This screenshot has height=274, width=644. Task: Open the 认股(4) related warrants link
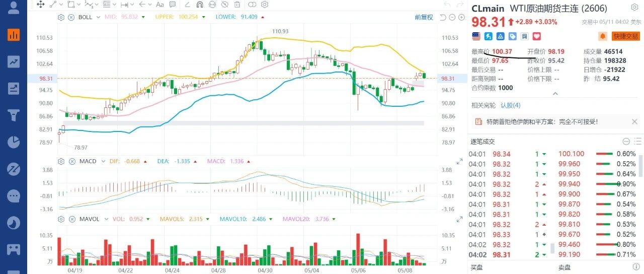pyautogui.click(x=511, y=105)
